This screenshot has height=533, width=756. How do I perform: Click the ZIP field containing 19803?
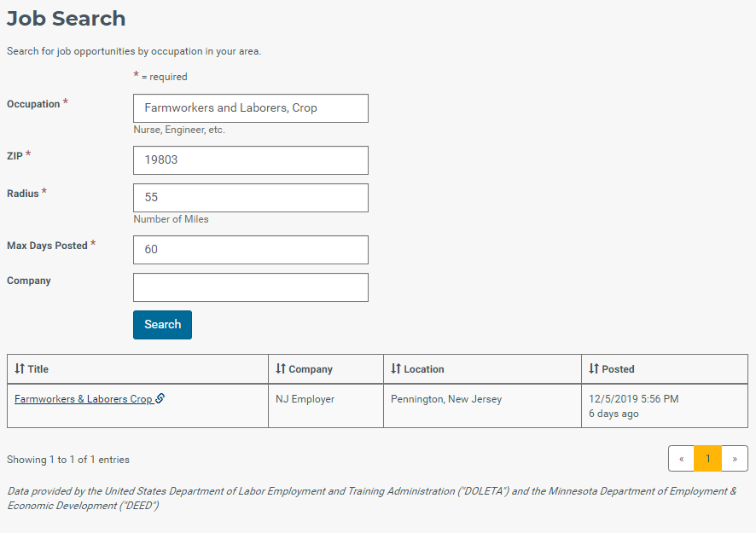[x=251, y=160]
